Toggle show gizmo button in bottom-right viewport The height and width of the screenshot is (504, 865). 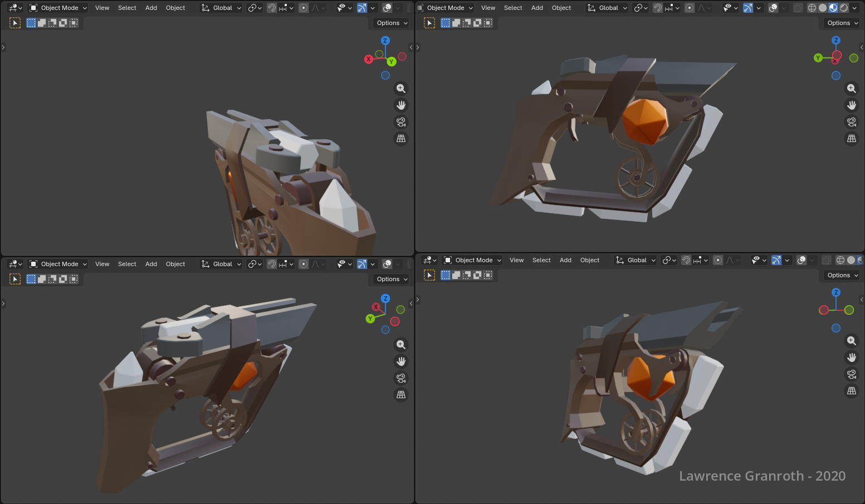(x=776, y=260)
